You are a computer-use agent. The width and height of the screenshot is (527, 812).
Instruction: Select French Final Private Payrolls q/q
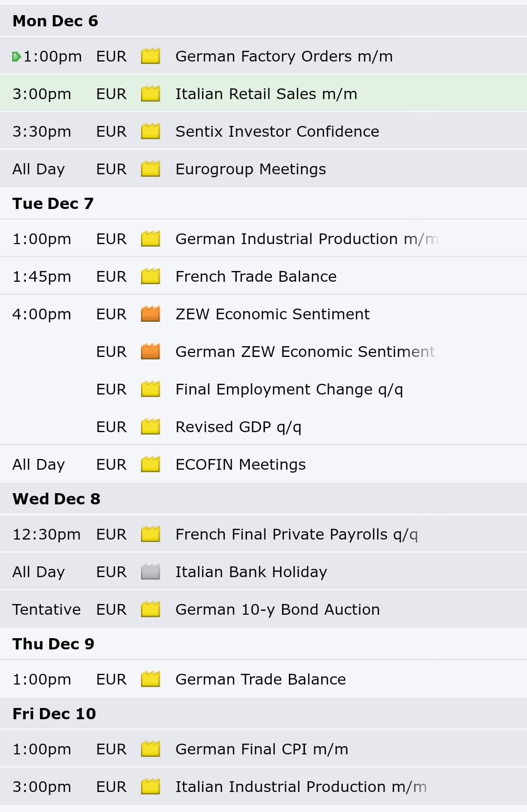pos(263,534)
